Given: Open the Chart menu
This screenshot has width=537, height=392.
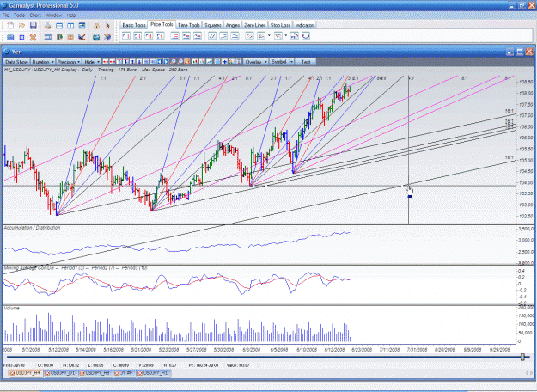Looking at the screenshot, I should click(x=35, y=15).
